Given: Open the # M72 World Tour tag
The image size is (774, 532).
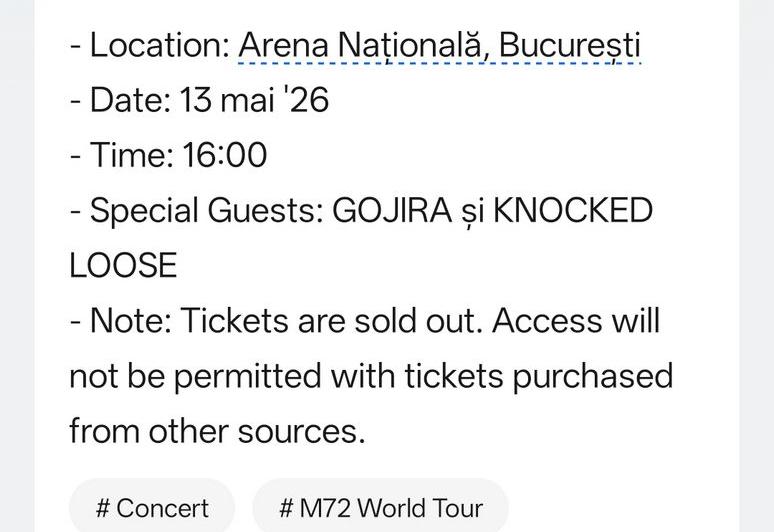Looking at the screenshot, I should tap(381, 507).
